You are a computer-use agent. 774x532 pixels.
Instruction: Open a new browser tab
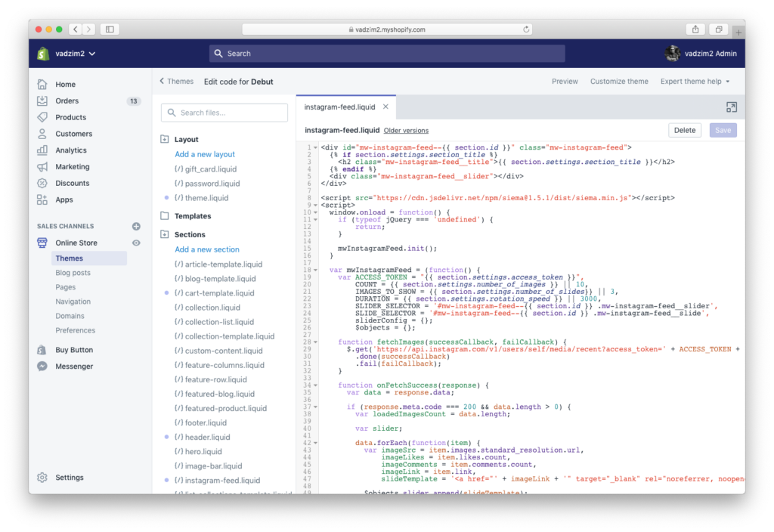(x=738, y=32)
